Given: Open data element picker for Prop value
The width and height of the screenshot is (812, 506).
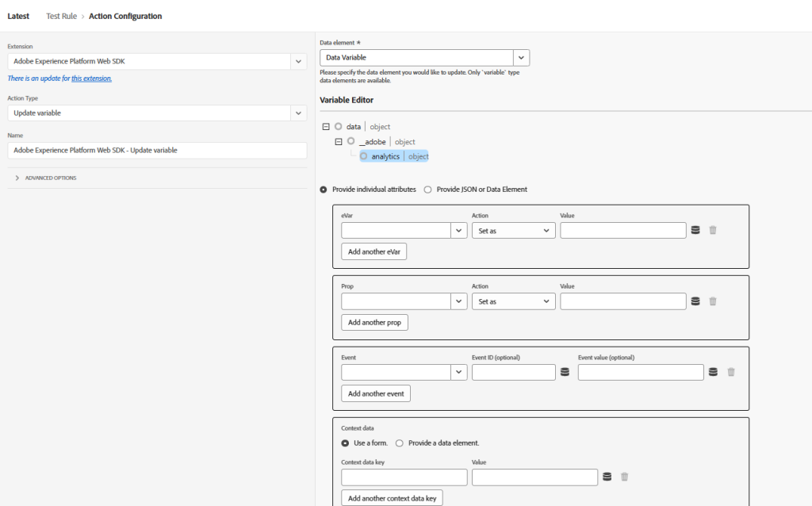Looking at the screenshot, I should (x=695, y=301).
